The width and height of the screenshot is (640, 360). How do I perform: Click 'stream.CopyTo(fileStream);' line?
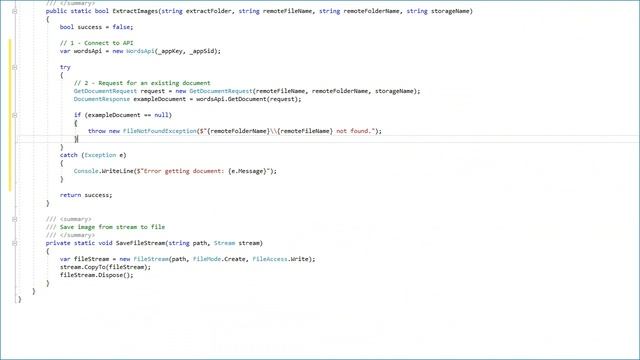105,267
